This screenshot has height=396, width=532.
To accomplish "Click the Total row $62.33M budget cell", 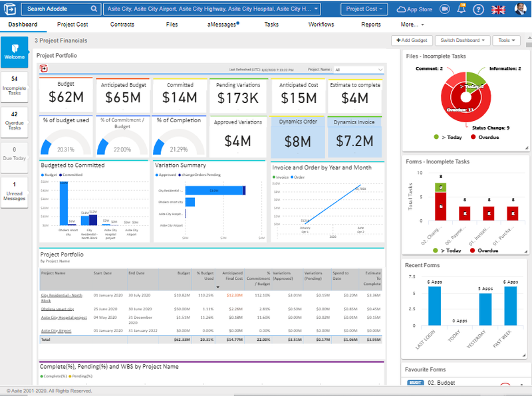I will (182, 340).
